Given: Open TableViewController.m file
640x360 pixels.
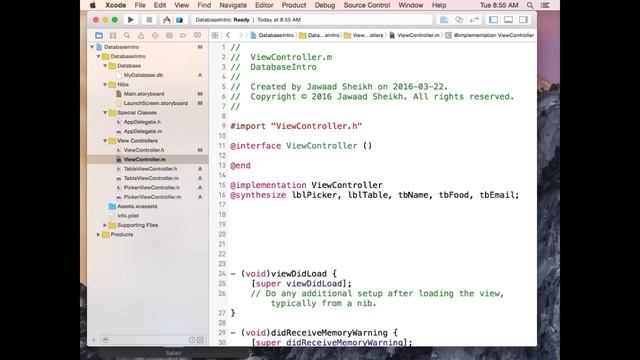Looking at the screenshot, I should coord(151,178).
